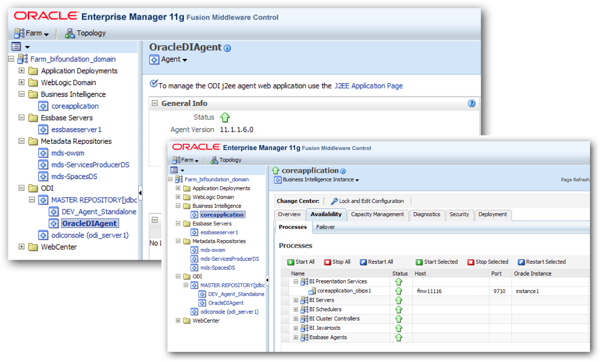This screenshot has width=600, height=362.
Task: Click Stop All processes button
Action: [x=337, y=262]
